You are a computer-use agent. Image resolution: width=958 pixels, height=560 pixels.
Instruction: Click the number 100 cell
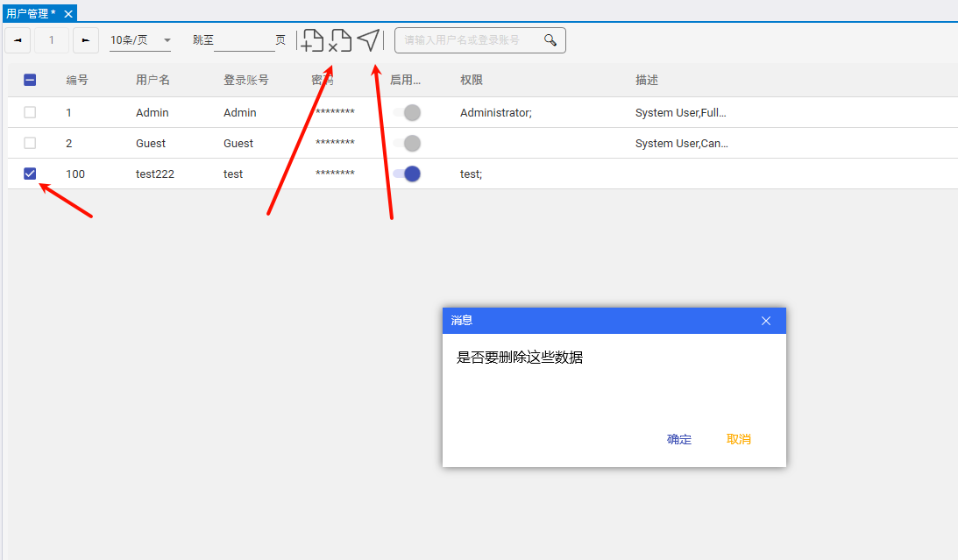75,174
